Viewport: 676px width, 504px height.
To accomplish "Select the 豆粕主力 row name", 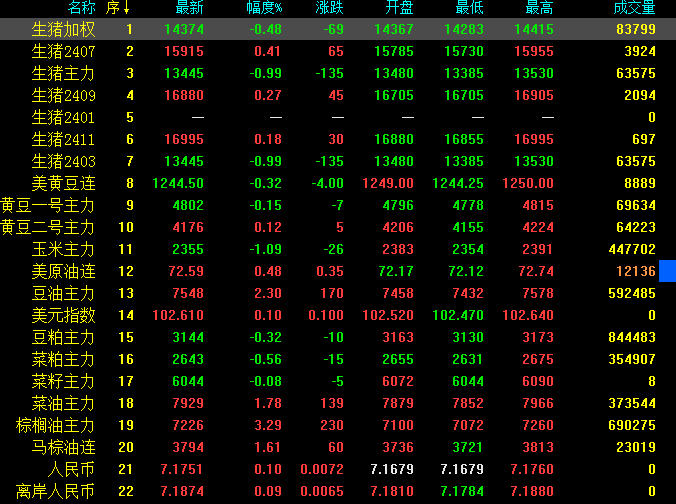I will (63, 337).
